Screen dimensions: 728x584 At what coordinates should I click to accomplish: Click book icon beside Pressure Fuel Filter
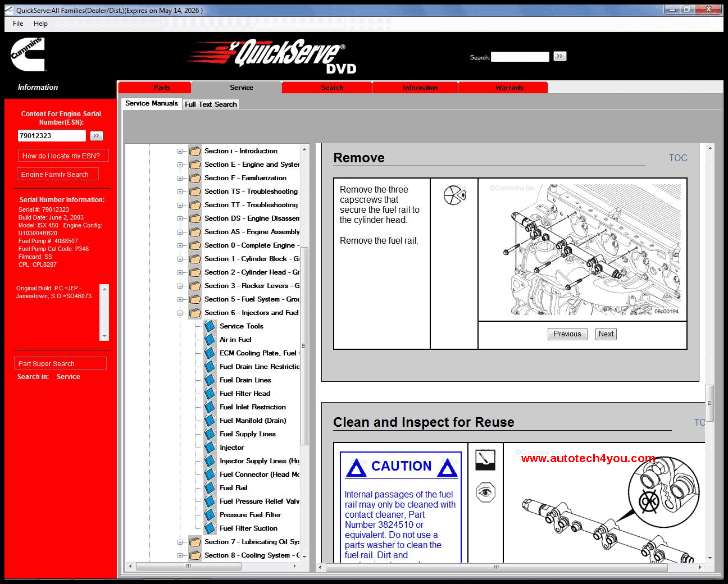click(210, 515)
